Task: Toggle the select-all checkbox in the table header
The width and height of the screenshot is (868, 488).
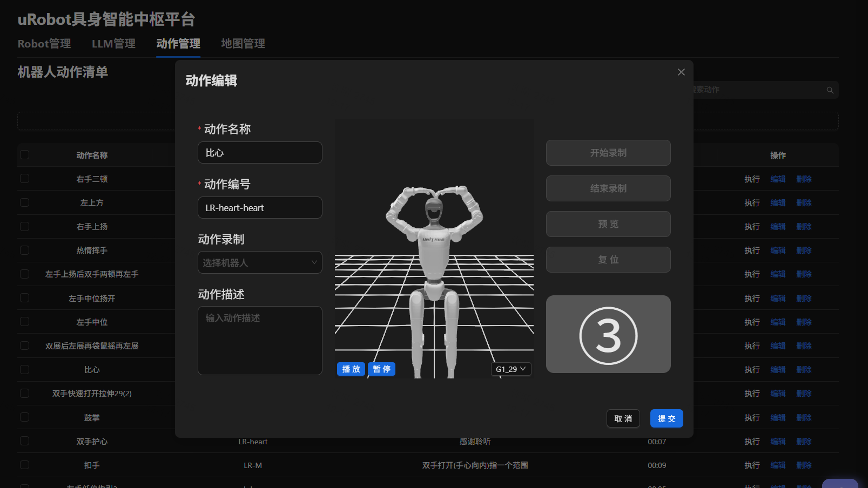Action: pyautogui.click(x=25, y=155)
